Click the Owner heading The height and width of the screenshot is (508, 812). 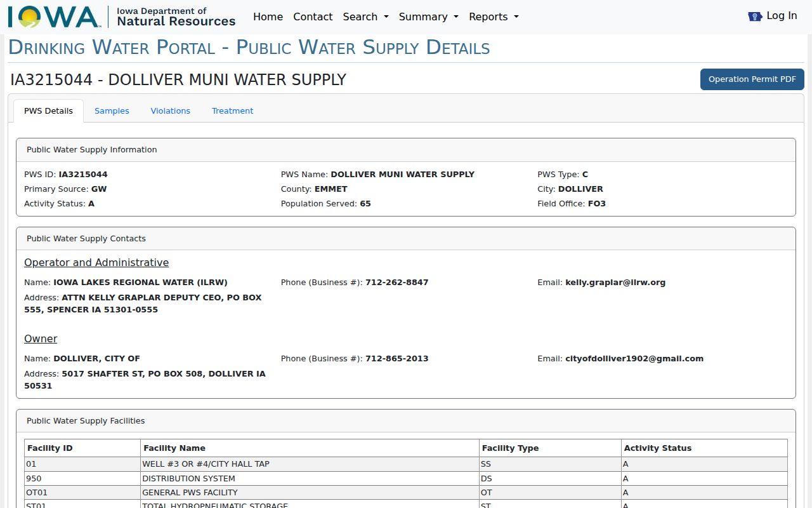tap(41, 338)
